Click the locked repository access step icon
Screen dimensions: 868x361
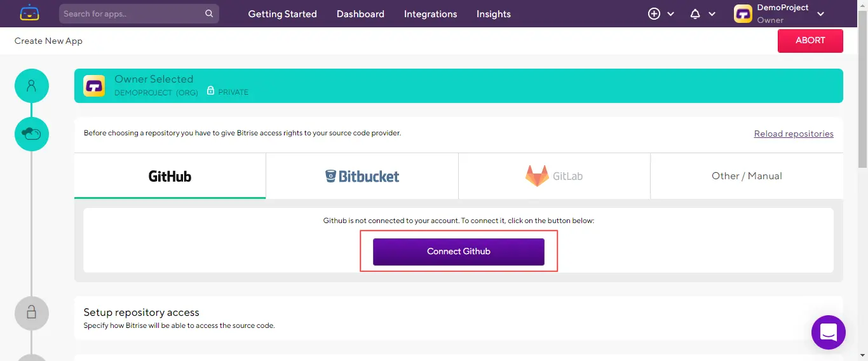tap(32, 313)
